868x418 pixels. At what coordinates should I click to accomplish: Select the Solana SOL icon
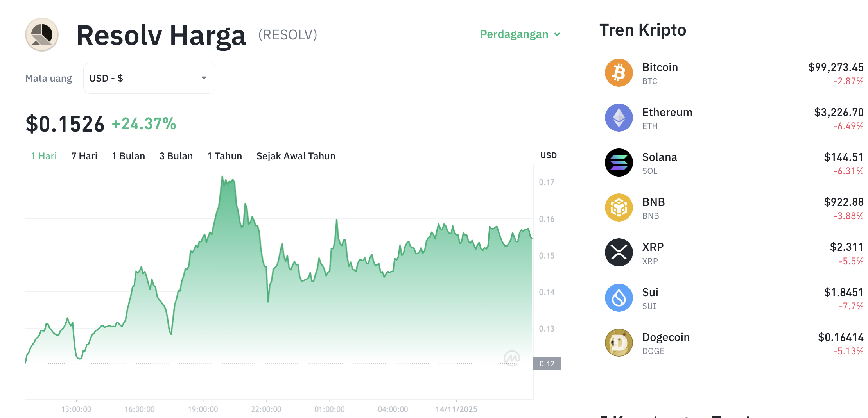click(618, 163)
